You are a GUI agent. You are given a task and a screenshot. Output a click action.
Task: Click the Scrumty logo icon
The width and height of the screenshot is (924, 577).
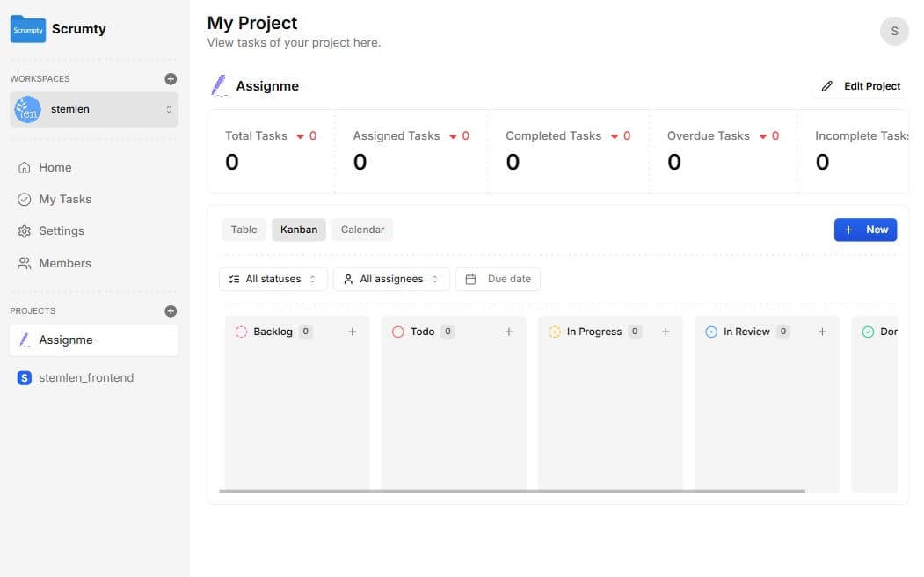click(x=27, y=29)
